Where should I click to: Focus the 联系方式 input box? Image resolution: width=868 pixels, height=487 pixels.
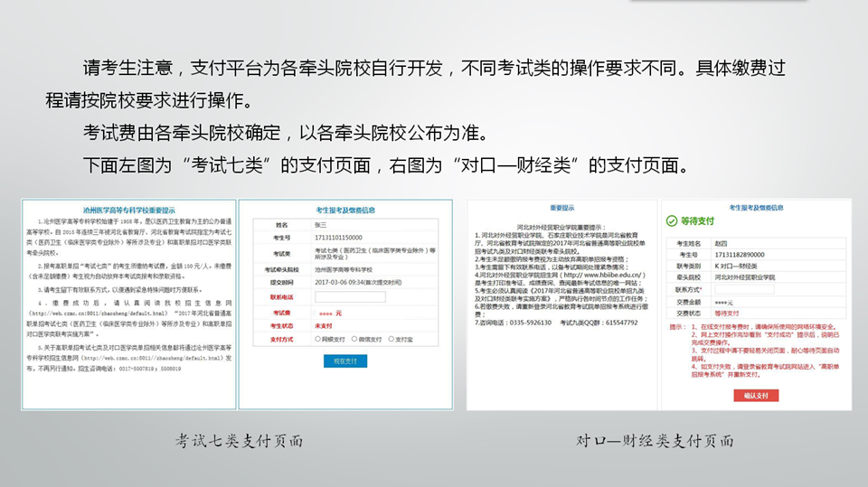pos(744,289)
